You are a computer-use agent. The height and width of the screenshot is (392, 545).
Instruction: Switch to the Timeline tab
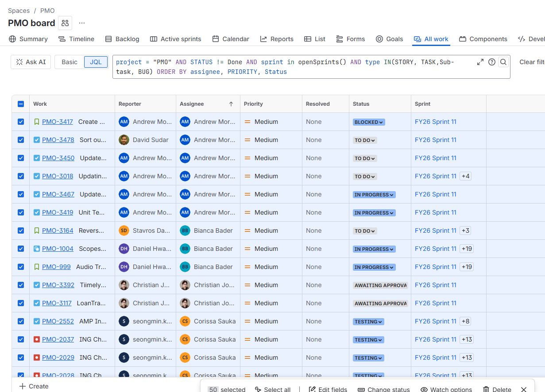[x=76, y=39]
